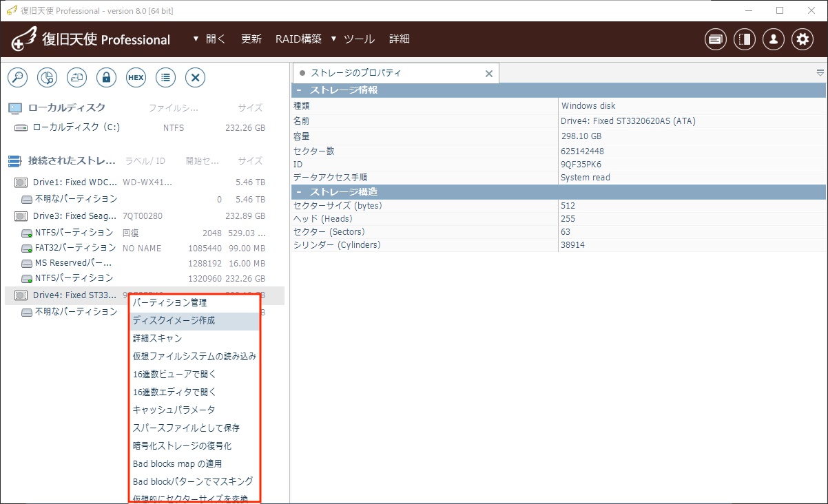828x504 pixels.
Task: Collapse the ストレージ情報 section
Action: click(x=299, y=90)
